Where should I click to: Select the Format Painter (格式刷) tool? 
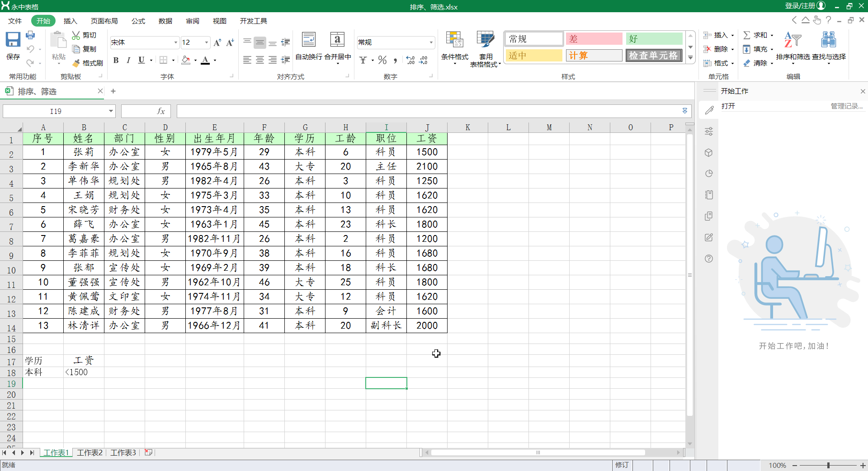click(x=88, y=63)
